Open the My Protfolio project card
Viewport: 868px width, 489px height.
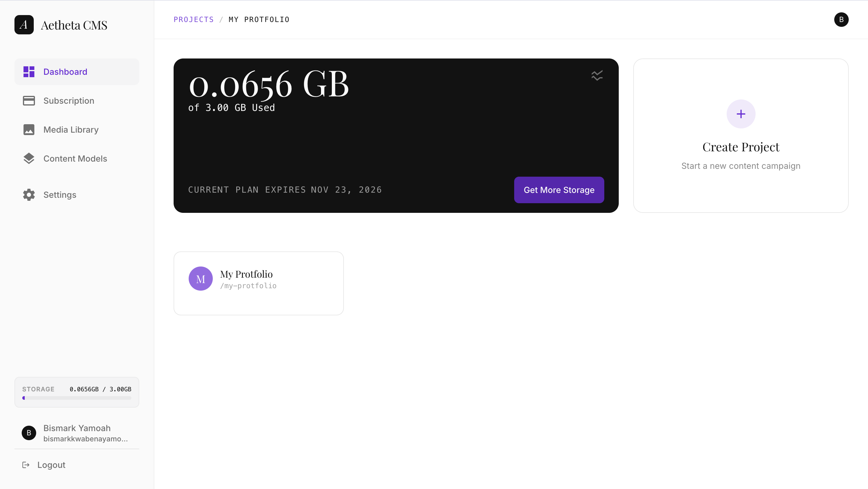point(259,283)
